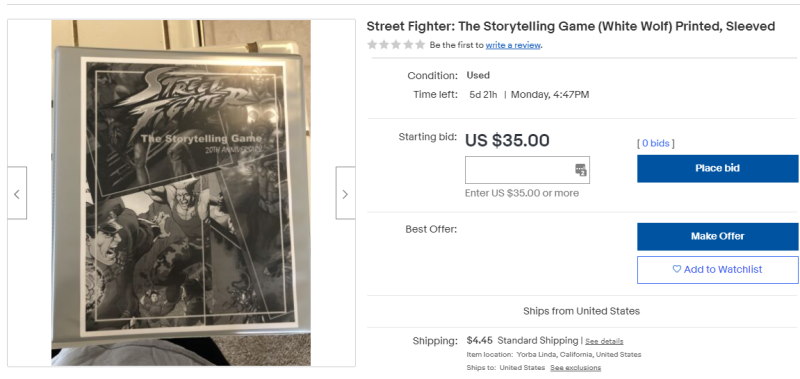View the '0 bids' bid history link
This screenshot has height=379, width=800.
656,143
